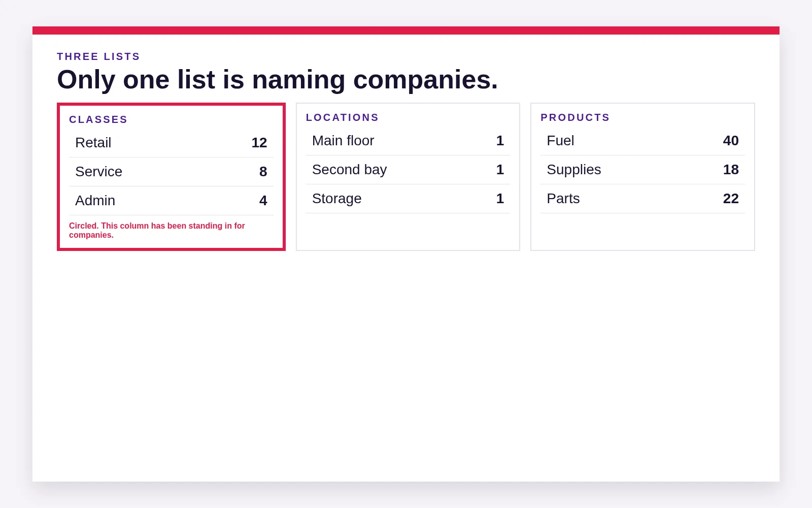Click the 'Second bay' row label
Viewport: 812px width, 508px height.
349,170
